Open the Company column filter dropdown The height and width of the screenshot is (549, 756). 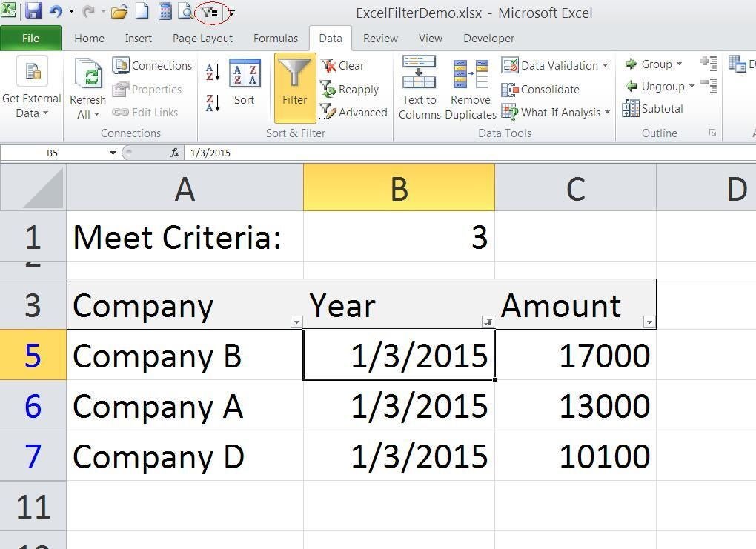click(296, 322)
